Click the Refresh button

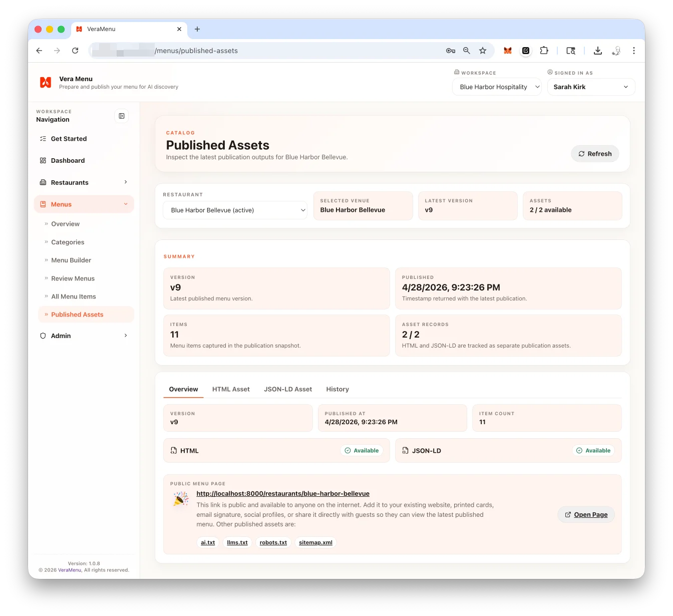pos(595,154)
